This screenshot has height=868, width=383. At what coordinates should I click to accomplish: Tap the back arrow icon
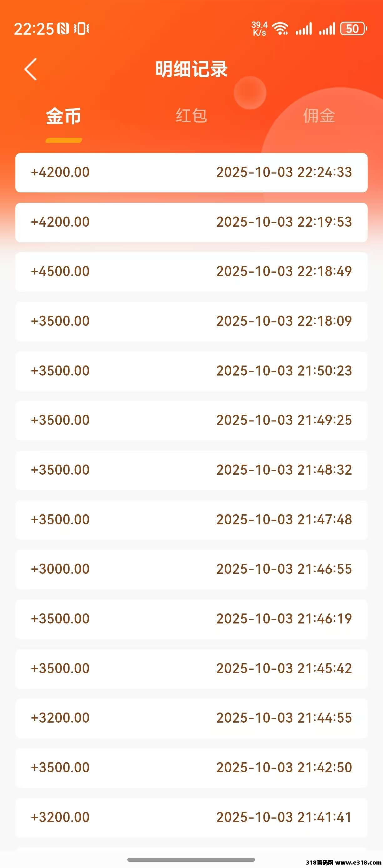(x=30, y=69)
